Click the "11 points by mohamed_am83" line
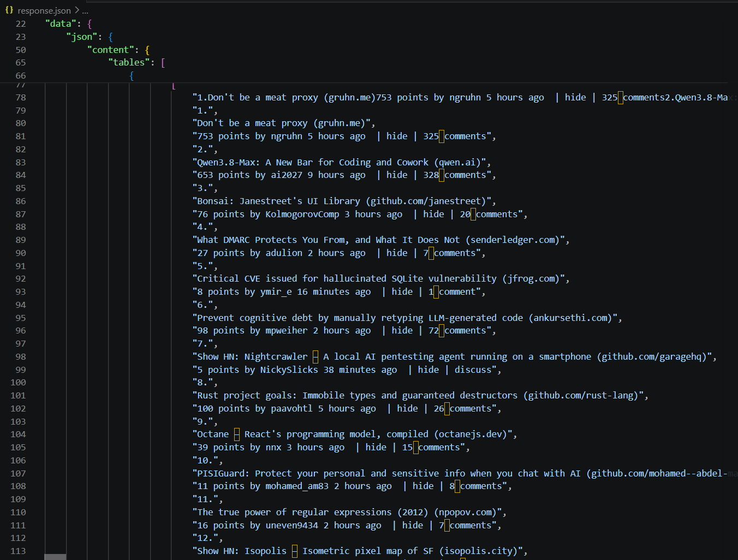This screenshot has height=560, width=738. point(352,486)
